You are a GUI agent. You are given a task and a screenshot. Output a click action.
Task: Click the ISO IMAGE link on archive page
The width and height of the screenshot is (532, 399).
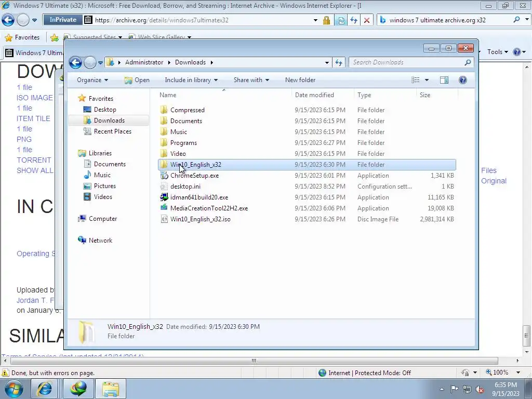(x=35, y=98)
